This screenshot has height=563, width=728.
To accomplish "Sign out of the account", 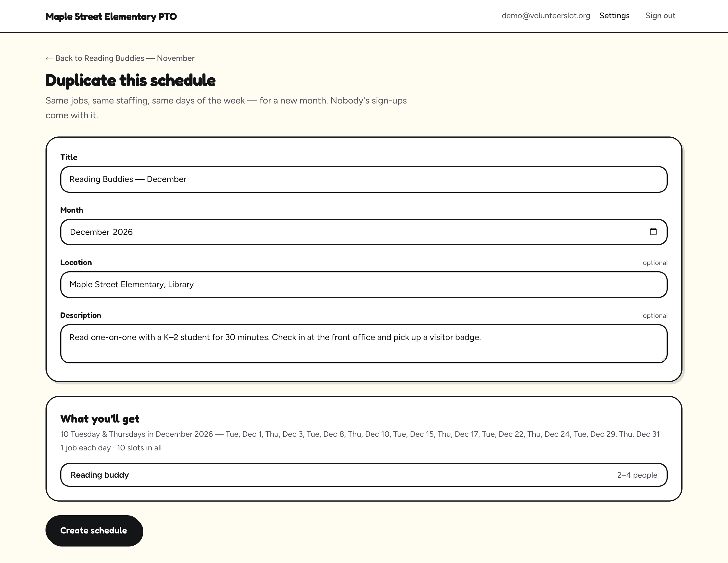I will 660,16.
